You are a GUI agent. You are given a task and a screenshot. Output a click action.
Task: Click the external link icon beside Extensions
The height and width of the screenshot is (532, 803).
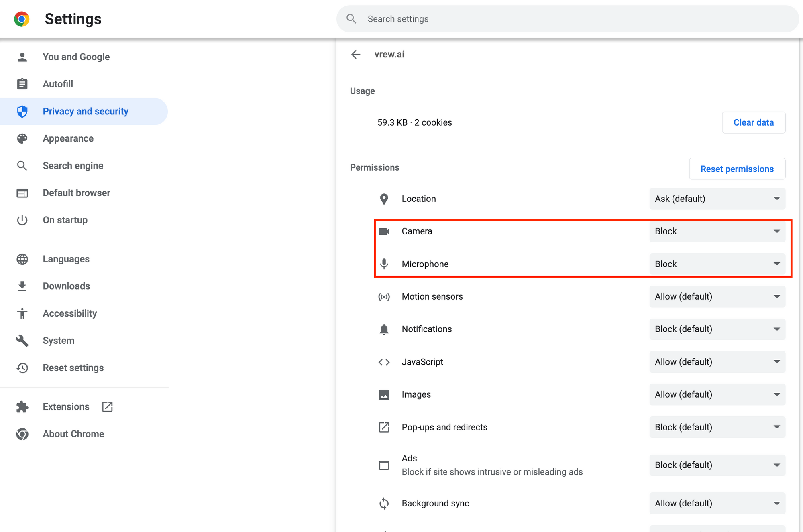pyautogui.click(x=107, y=407)
